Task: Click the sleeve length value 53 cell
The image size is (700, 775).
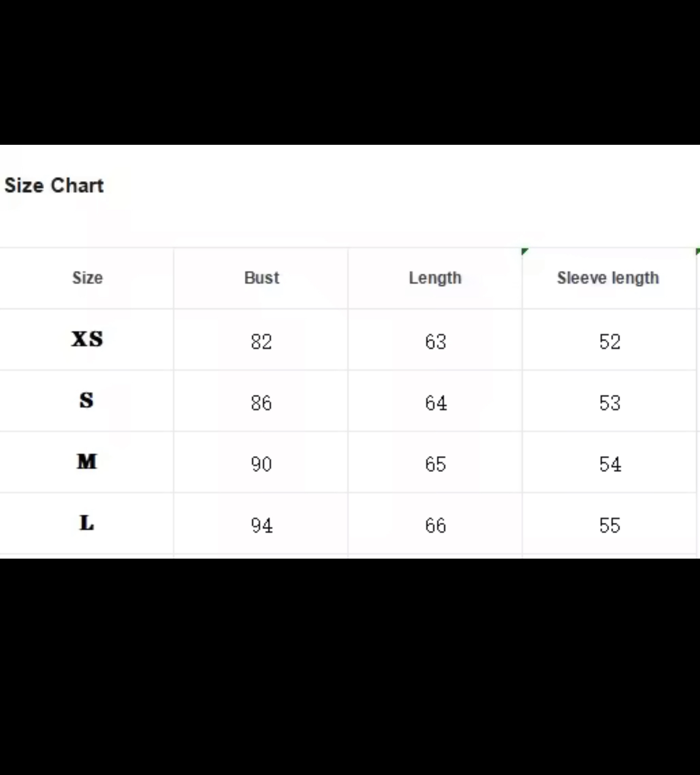Action: click(x=610, y=403)
